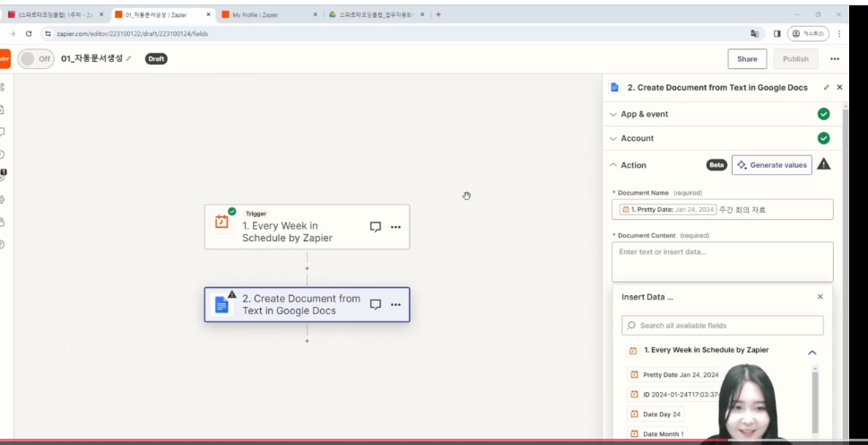The width and height of the screenshot is (868, 445).
Task: Click the Google Docs icon on step 2
Action: click(x=221, y=304)
